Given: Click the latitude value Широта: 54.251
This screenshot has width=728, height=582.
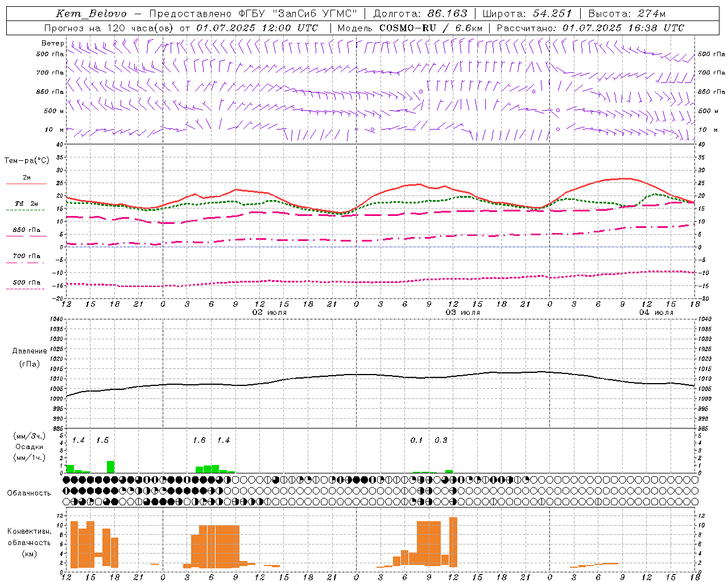Looking at the screenshot, I should click(527, 14).
